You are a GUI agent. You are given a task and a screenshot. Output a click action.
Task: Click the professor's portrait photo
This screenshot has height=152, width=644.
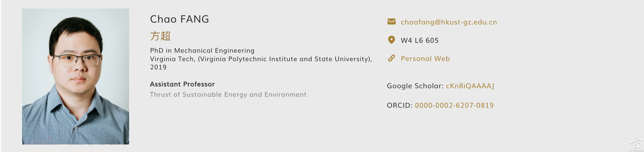pyautogui.click(x=76, y=76)
